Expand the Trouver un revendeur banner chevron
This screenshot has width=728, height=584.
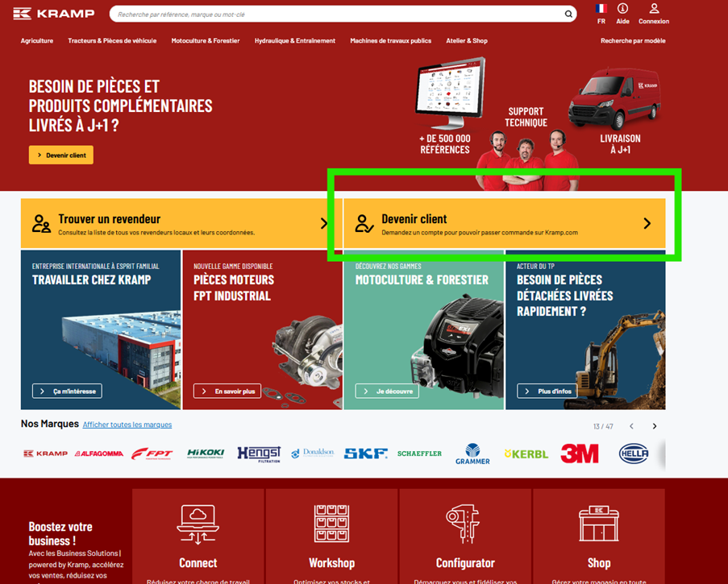click(324, 224)
